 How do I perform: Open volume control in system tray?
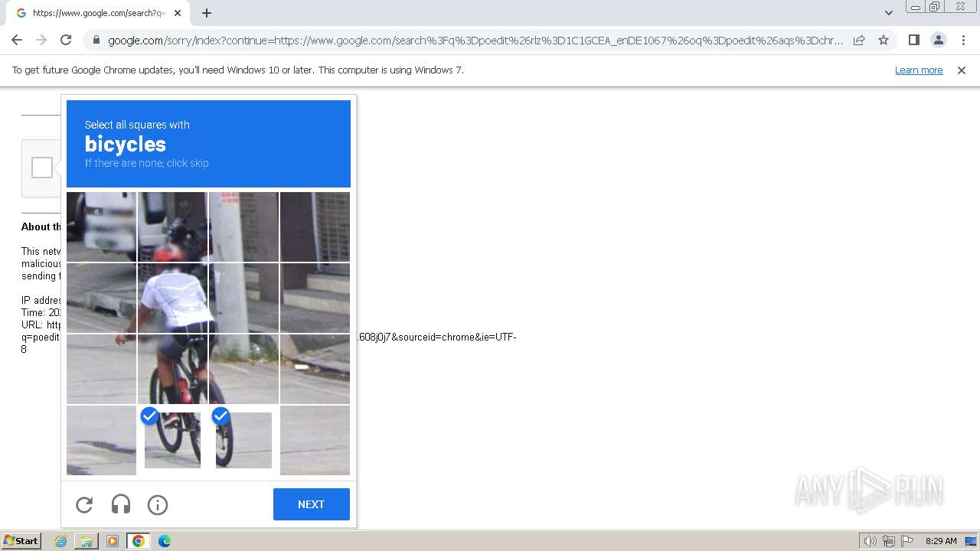871,541
